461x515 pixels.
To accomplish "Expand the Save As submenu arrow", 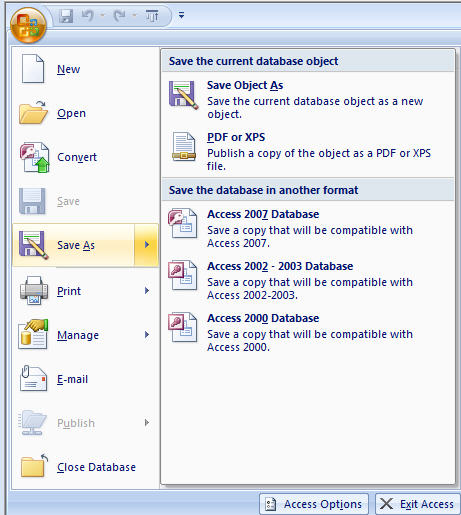I will point(146,245).
